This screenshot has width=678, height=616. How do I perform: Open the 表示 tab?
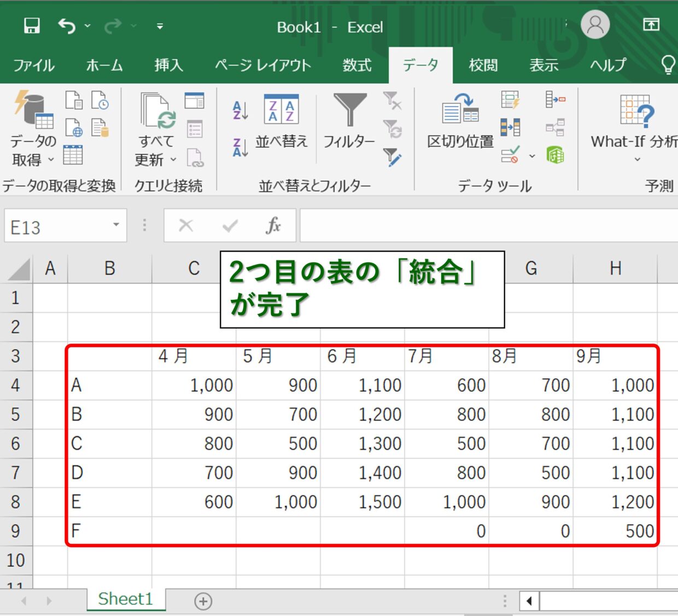click(544, 66)
